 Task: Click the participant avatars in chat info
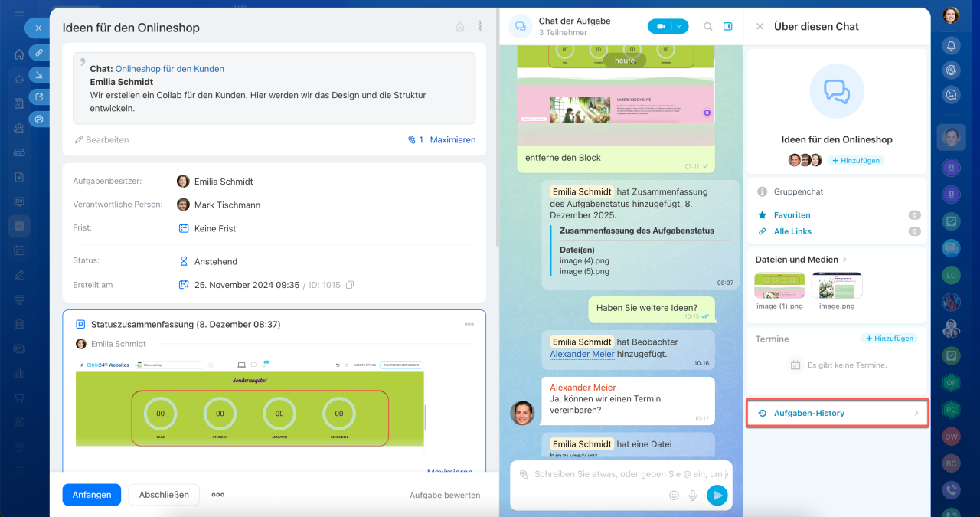(x=805, y=160)
